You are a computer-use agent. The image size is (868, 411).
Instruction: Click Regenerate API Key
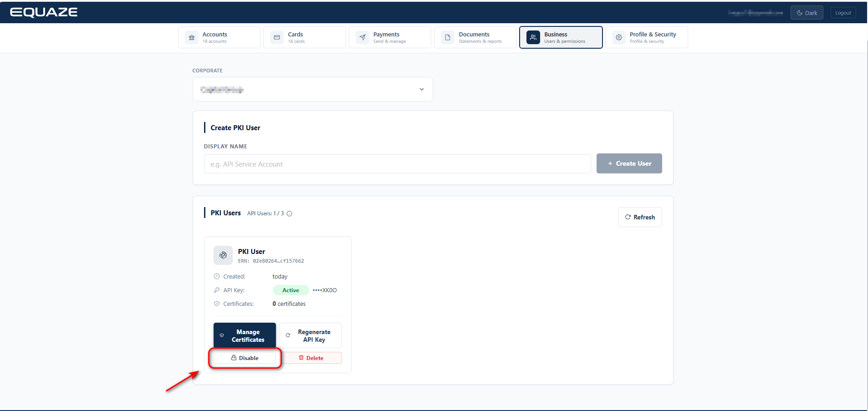(x=311, y=335)
